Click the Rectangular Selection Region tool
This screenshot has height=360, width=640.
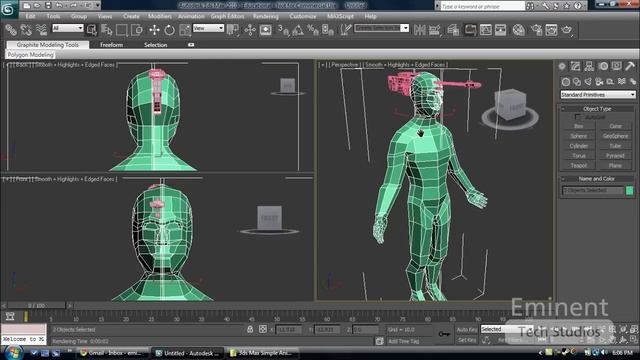tap(122, 30)
